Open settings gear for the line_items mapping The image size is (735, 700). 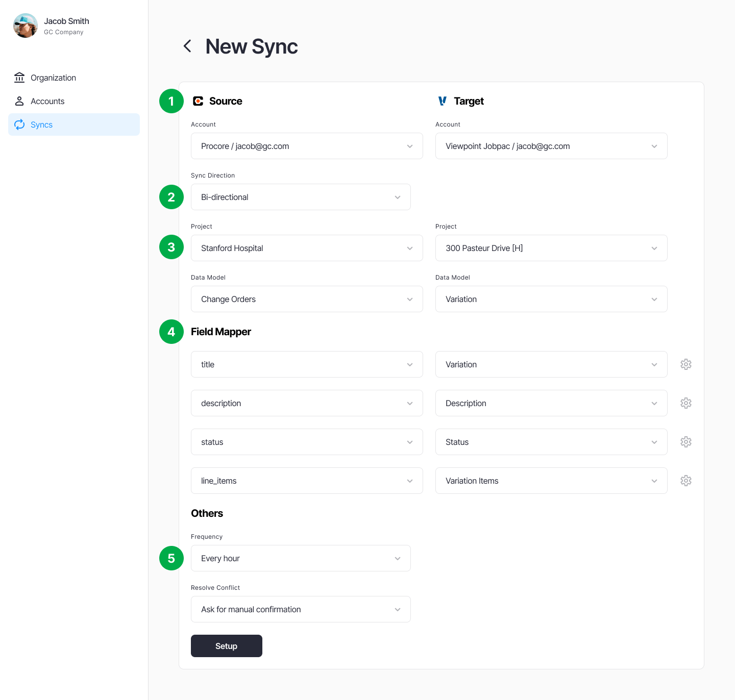pos(686,481)
